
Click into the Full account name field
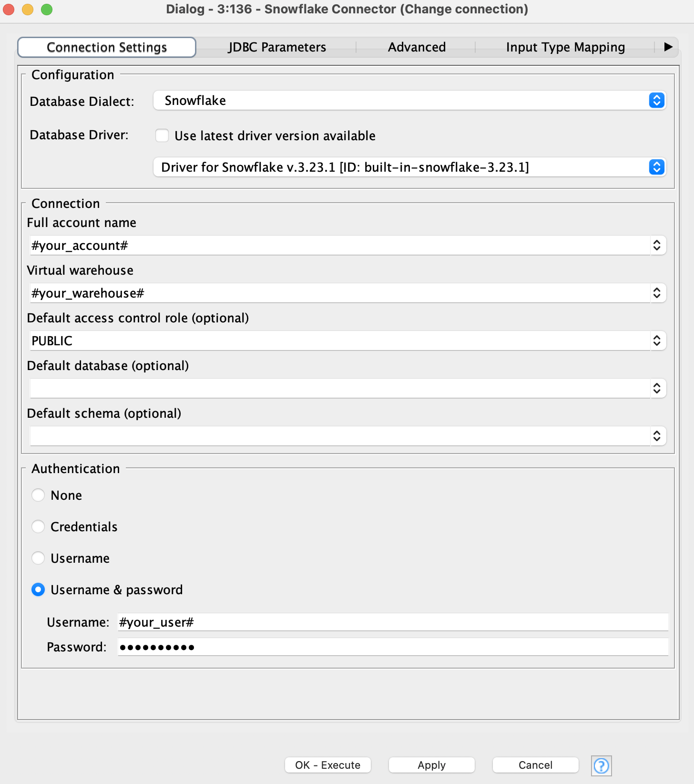(340, 245)
